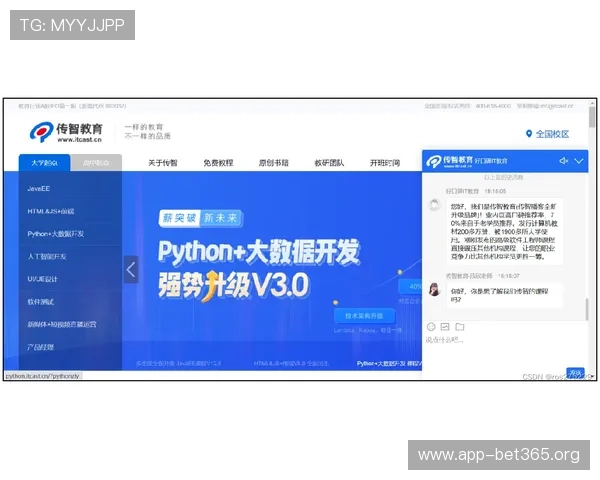Select HTML&JS+前端 in the sidebar
Image resolution: width=600 pixels, height=480 pixels.
coord(51,211)
